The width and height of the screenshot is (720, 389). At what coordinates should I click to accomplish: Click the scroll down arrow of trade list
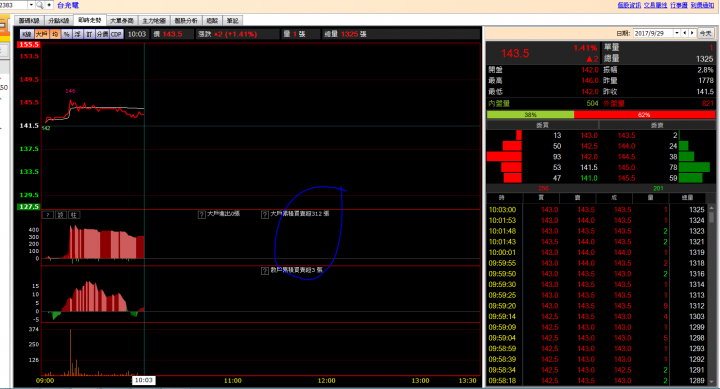click(711, 382)
